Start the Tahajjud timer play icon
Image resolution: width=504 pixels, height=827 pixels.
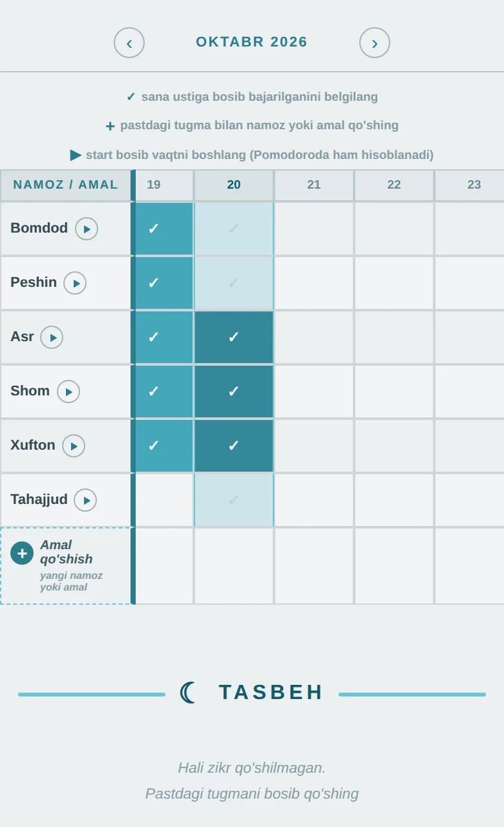[85, 500]
